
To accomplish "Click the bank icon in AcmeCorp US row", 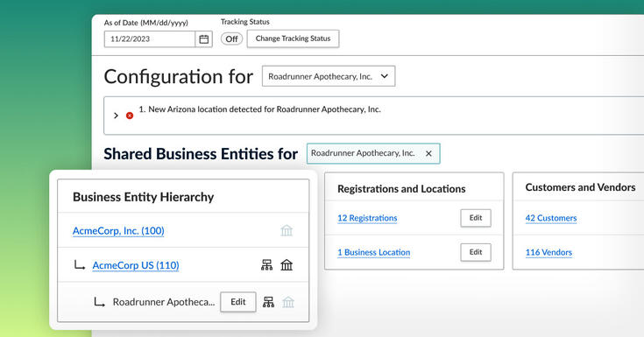I will [x=287, y=265].
